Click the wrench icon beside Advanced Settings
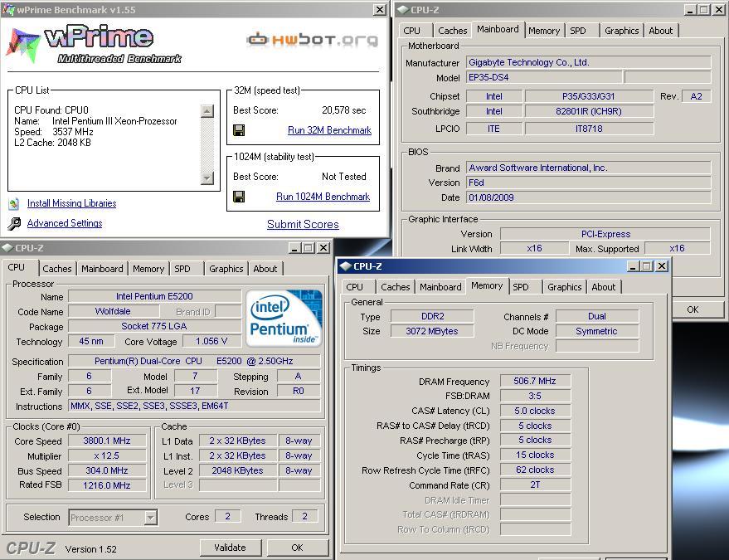Viewport: 729px width, 560px height. [14, 224]
